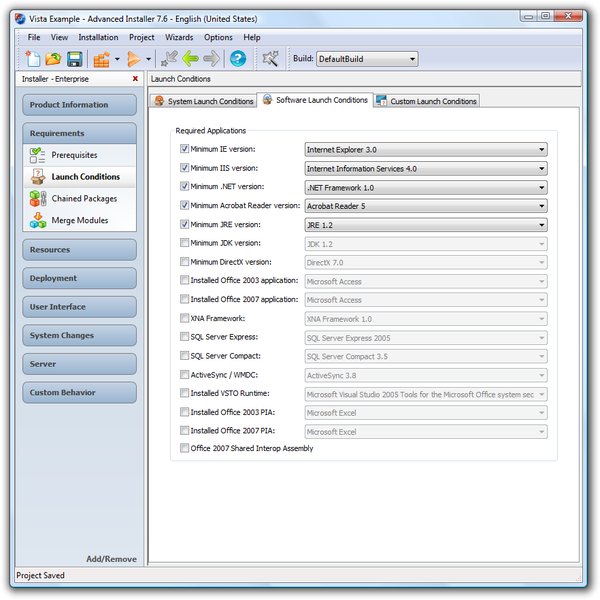This screenshot has height=600, width=600.
Task: Click the Merge Modules cubes icon
Action: (38, 220)
